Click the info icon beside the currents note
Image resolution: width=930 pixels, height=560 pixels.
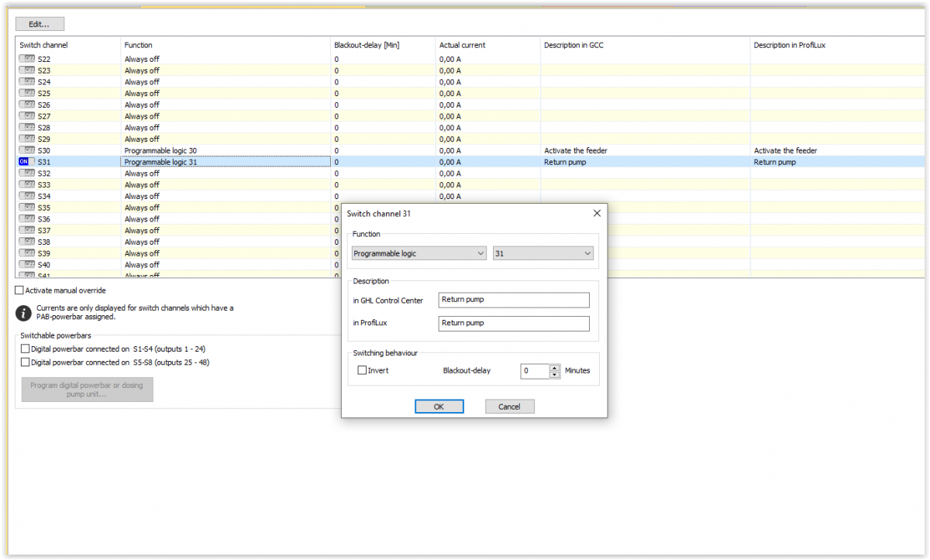pos(24,312)
